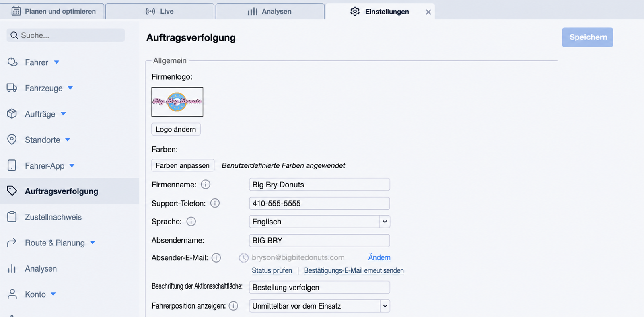Click info icon next to Support-Telefon

[x=215, y=203]
